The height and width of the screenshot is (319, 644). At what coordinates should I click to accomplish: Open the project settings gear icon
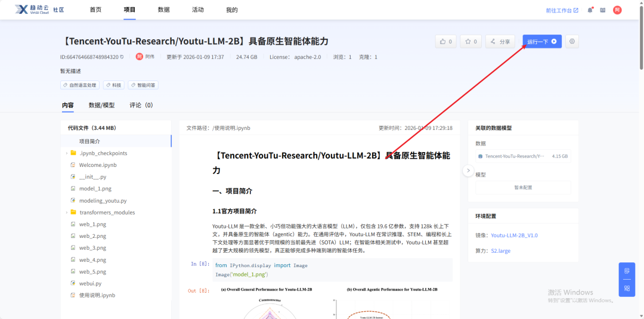tap(572, 42)
